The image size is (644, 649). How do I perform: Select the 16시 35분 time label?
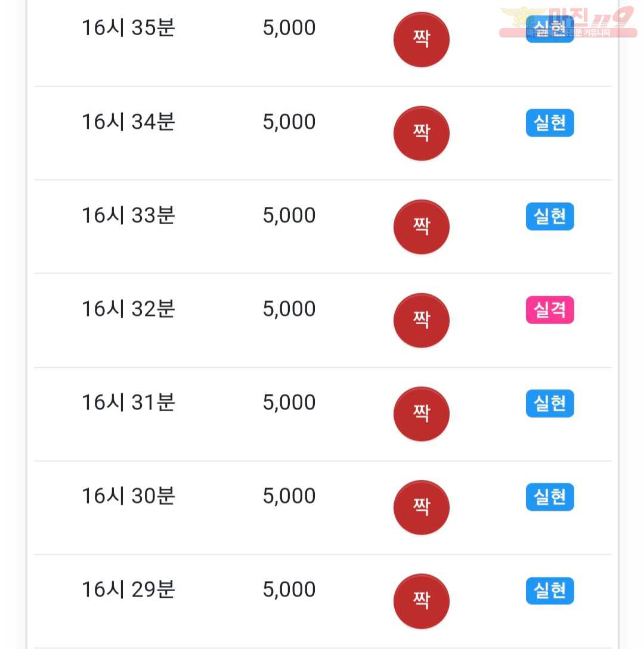[128, 28]
